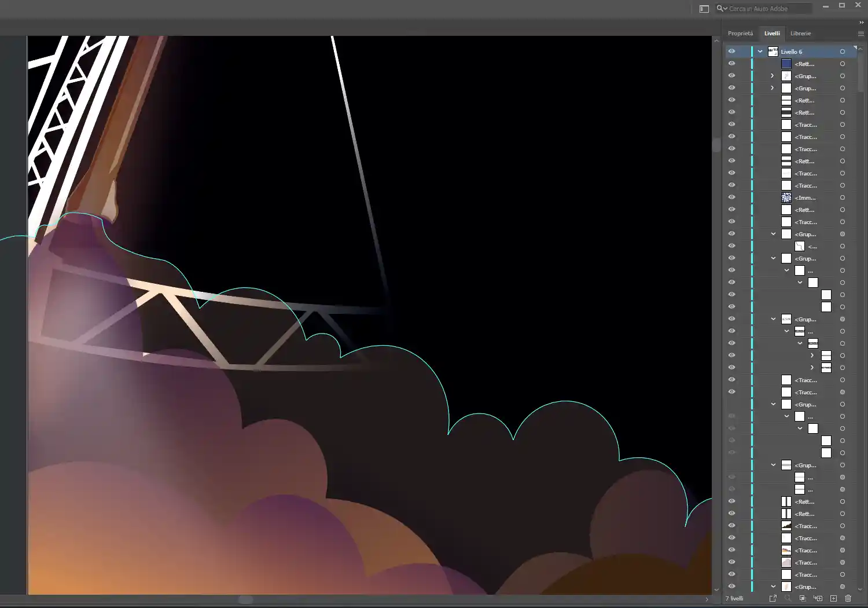Click the collect for export icon
The width and height of the screenshot is (868, 608).
point(773,598)
